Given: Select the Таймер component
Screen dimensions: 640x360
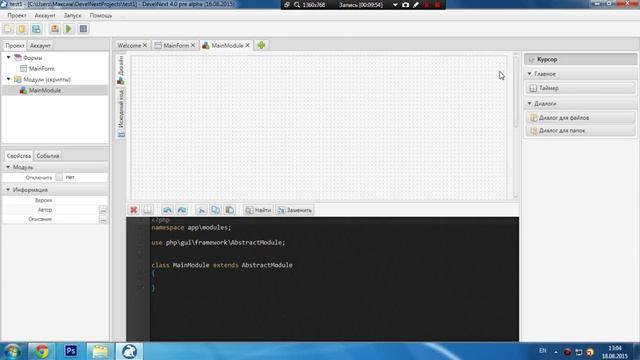Looking at the screenshot, I should (x=580, y=88).
